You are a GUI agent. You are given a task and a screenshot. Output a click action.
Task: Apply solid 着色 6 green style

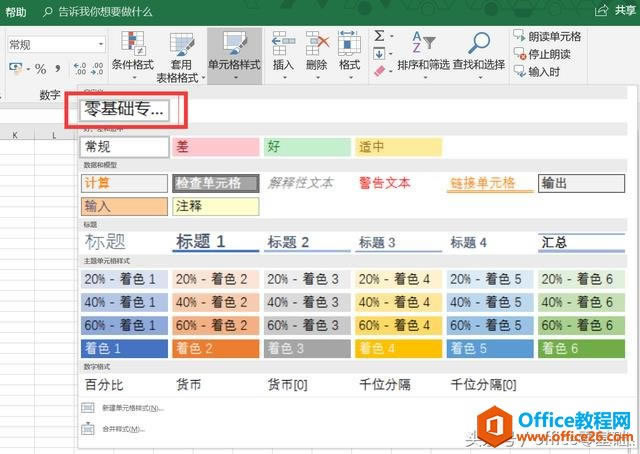click(x=581, y=348)
